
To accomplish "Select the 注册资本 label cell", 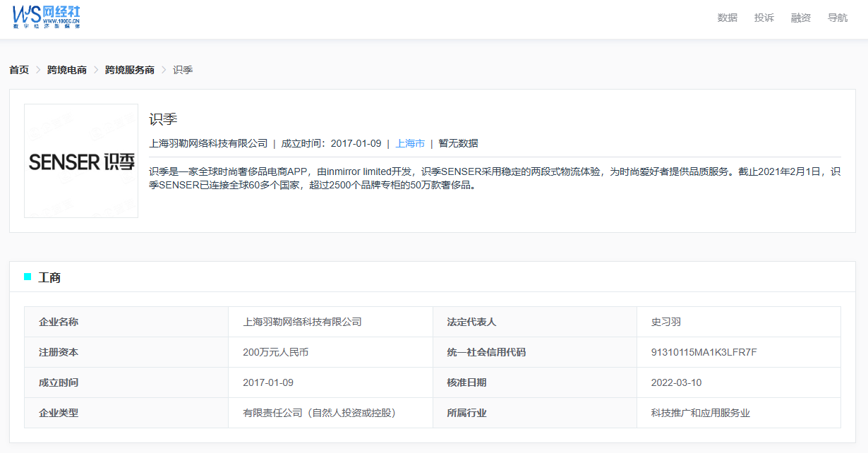I will 126,352.
